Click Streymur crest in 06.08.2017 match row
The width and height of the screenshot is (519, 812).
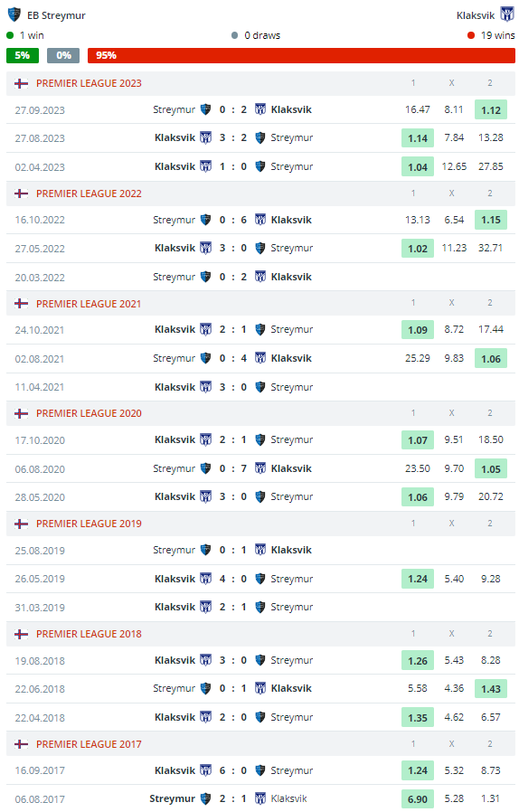pyautogui.click(x=205, y=798)
